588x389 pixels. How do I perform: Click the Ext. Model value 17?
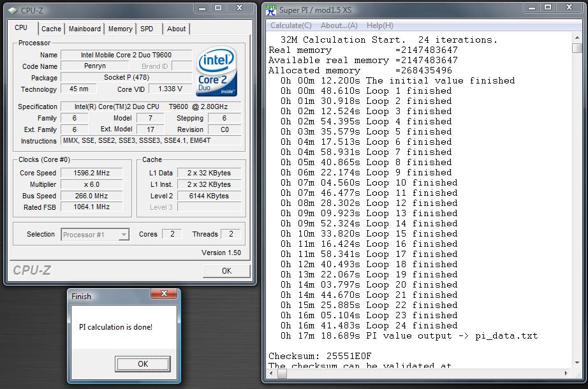(151, 129)
